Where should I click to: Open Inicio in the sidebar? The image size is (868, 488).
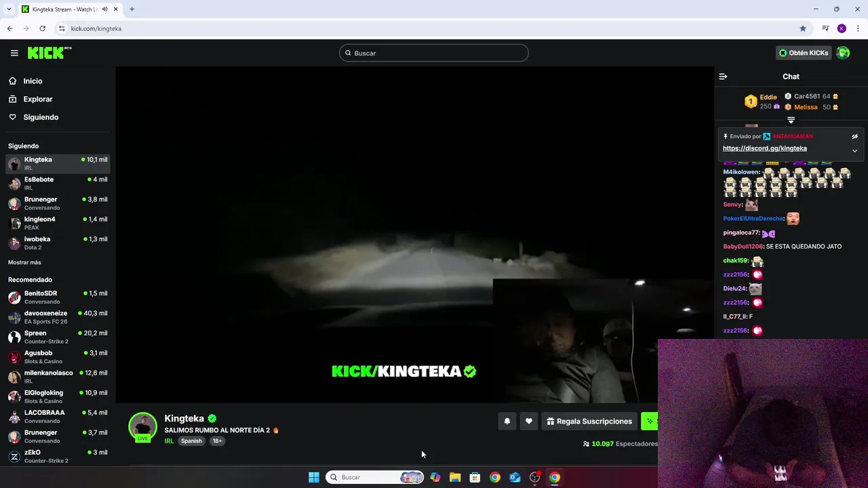pos(33,81)
